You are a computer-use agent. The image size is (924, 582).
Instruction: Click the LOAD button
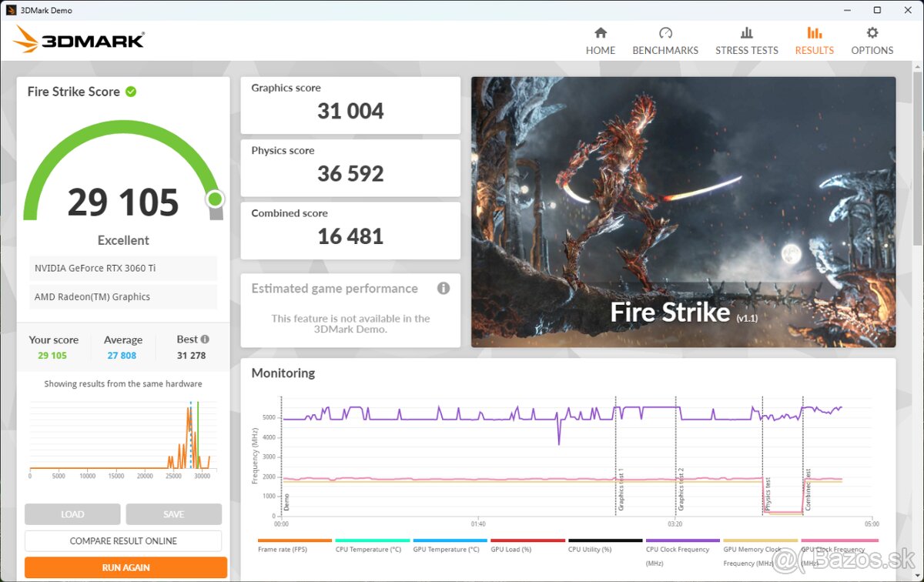[72, 513]
